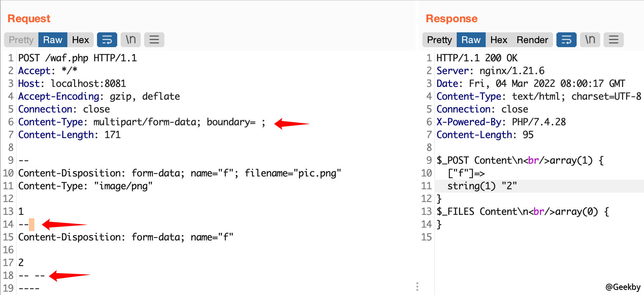Open Render tab in Response panel
Screen dimensions: 644x295
532,40
